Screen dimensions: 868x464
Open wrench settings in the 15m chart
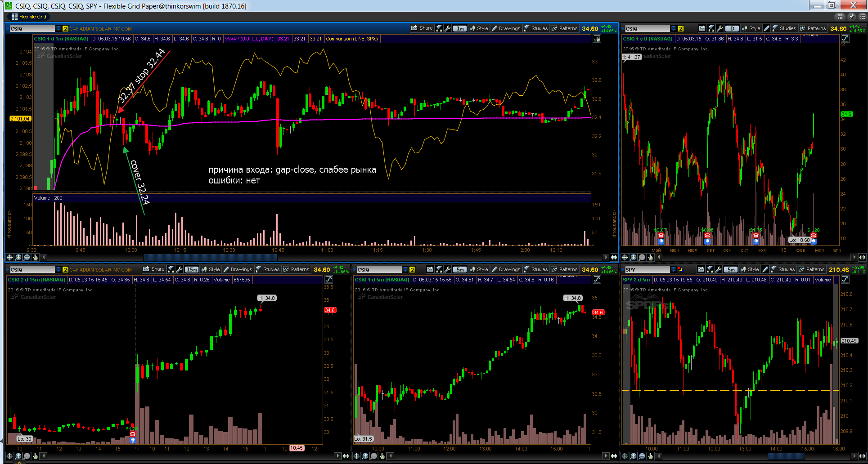pos(180,269)
